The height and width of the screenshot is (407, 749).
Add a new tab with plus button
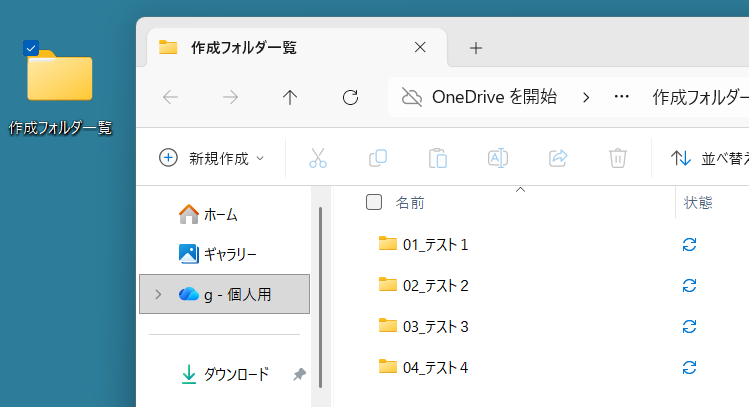coord(476,47)
